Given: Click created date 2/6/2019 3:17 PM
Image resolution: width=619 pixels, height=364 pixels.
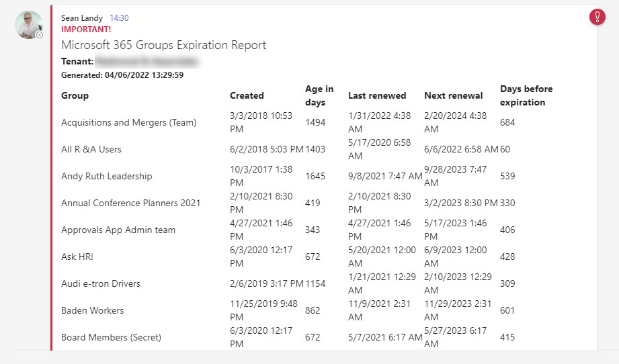Looking at the screenshot, I should pyautogui.click(x=266, y=283).
